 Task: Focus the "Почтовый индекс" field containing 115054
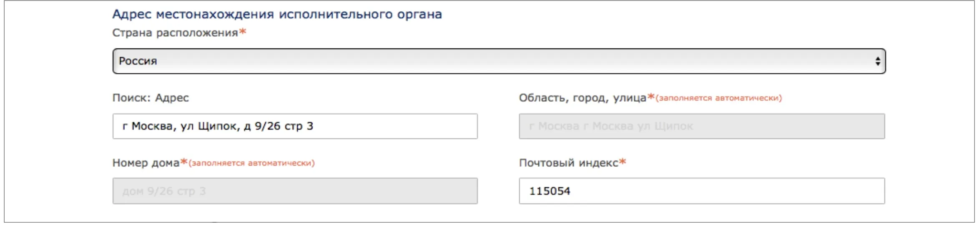701,191
